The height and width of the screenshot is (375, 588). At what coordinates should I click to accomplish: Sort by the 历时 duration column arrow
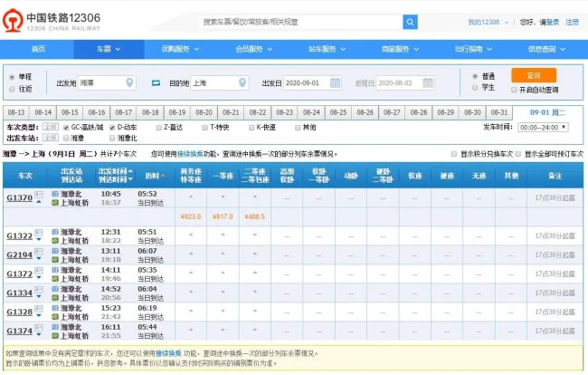163,176
